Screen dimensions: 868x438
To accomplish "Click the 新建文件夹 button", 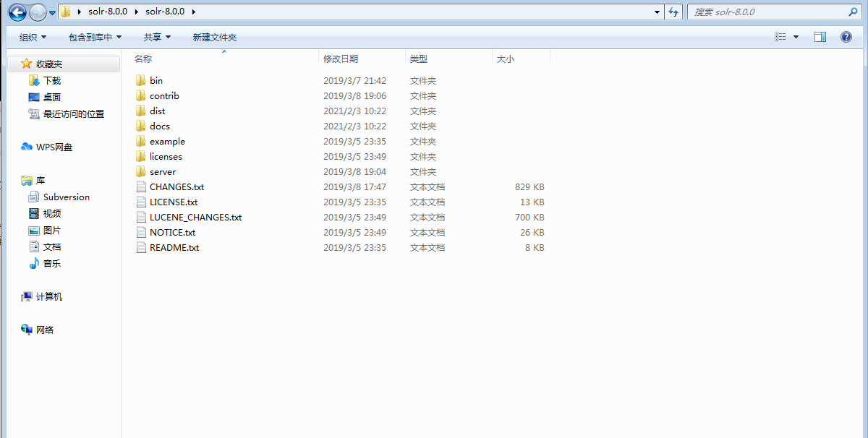I will 214,37.
